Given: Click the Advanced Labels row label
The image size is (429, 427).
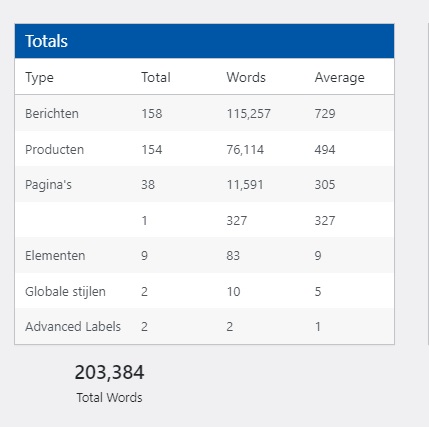Looking at the screenshot, I should [73, 327].
